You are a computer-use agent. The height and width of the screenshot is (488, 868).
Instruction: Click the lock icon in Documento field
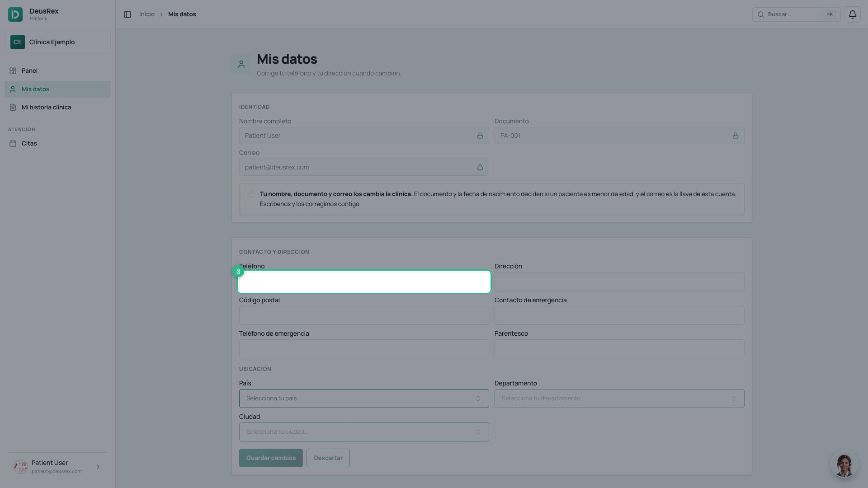(x=736, y=136)
